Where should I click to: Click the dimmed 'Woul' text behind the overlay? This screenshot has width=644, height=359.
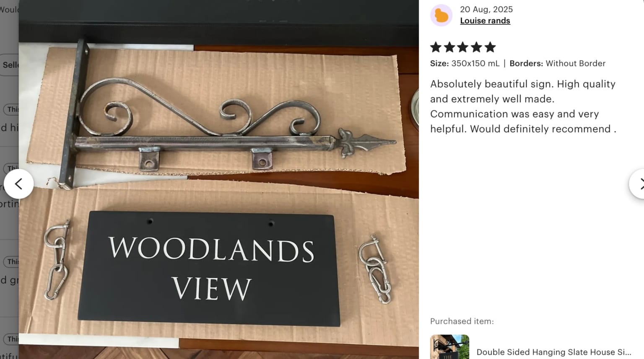(x=9, y=9)
